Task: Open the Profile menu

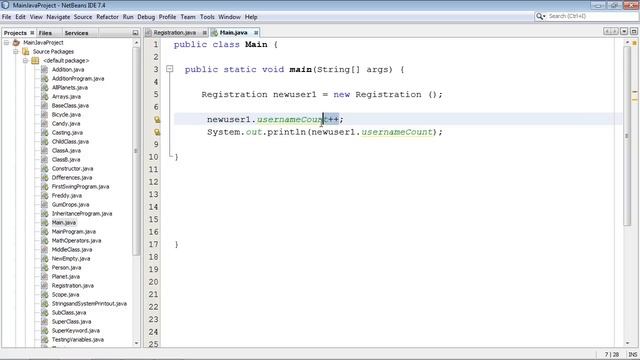Action: [167, 17]
